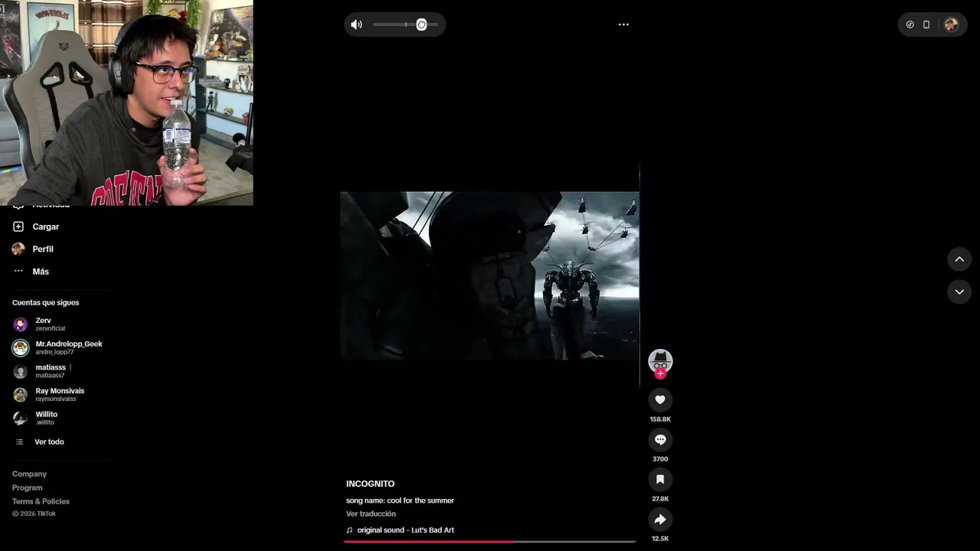
Task: Pause the playing video by clicking it
Action: [489, 275]
